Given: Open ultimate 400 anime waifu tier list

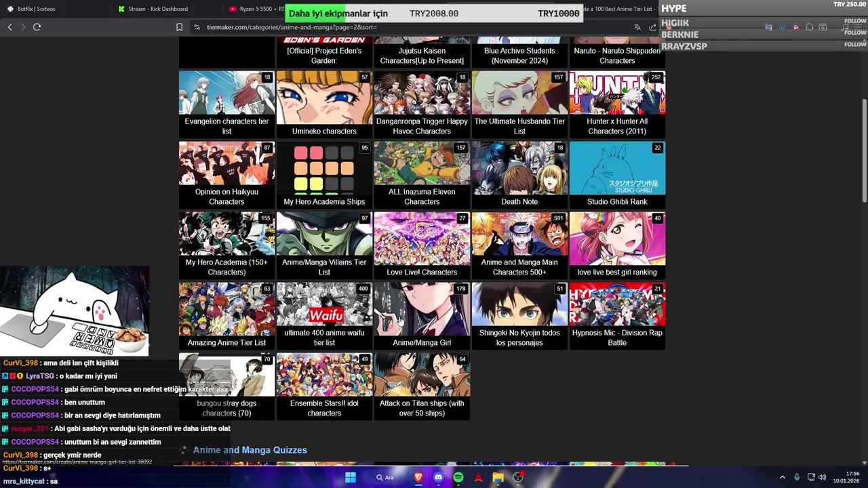Looking at the screenshot, I should click(324, 317).
